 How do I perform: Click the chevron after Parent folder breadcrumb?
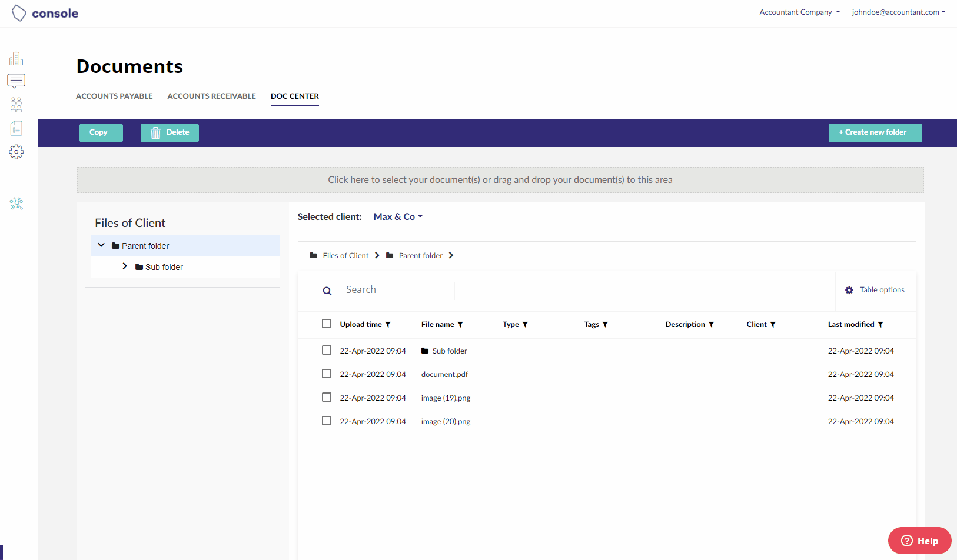click(x=451, y=255)
